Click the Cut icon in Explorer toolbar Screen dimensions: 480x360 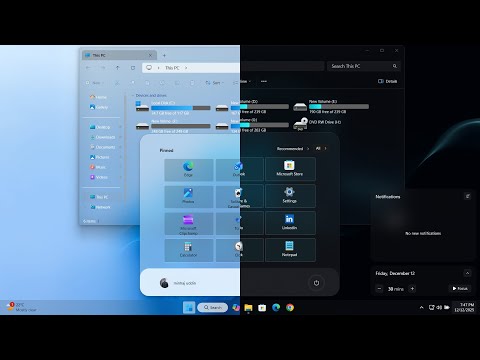click(x=117, y=82)
